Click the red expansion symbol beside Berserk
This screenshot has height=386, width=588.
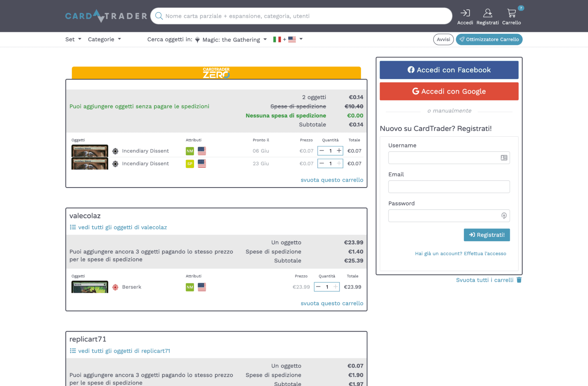pos(115,287)
